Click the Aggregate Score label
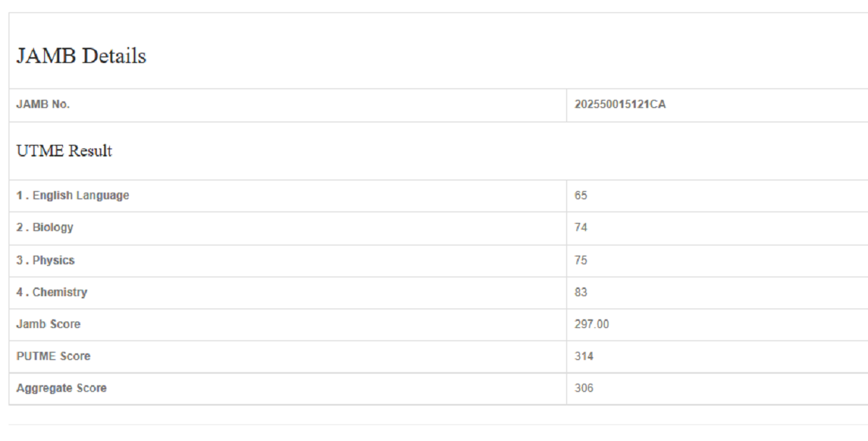This screenshot has height=441, width=868. coord(61,388)
